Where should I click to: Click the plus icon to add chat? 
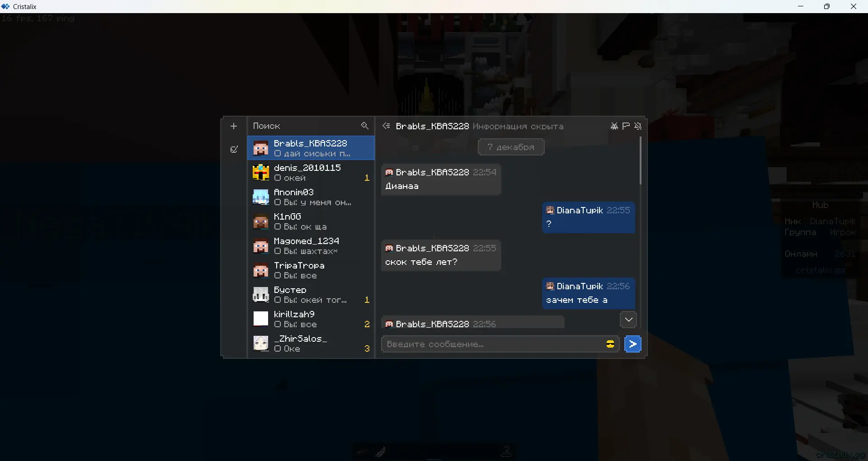pyautogui.click(x=234, y=126)
